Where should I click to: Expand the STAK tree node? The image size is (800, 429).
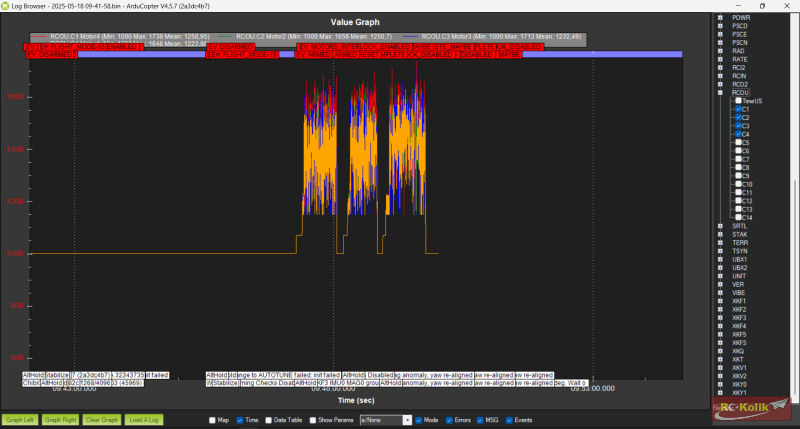pos(720,234)
